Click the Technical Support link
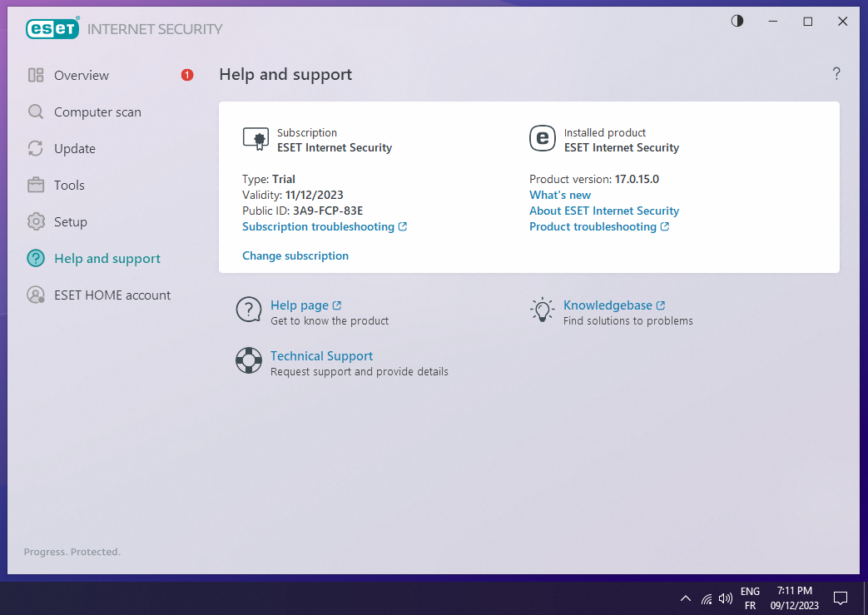The height and width of the screenshot is (615, 868). coord(321,356)
